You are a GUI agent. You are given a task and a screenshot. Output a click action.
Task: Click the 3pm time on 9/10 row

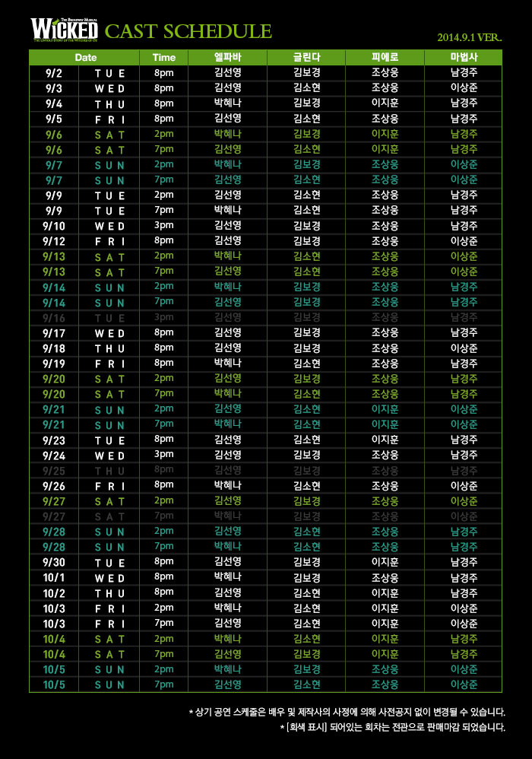(x=163, y=226)
